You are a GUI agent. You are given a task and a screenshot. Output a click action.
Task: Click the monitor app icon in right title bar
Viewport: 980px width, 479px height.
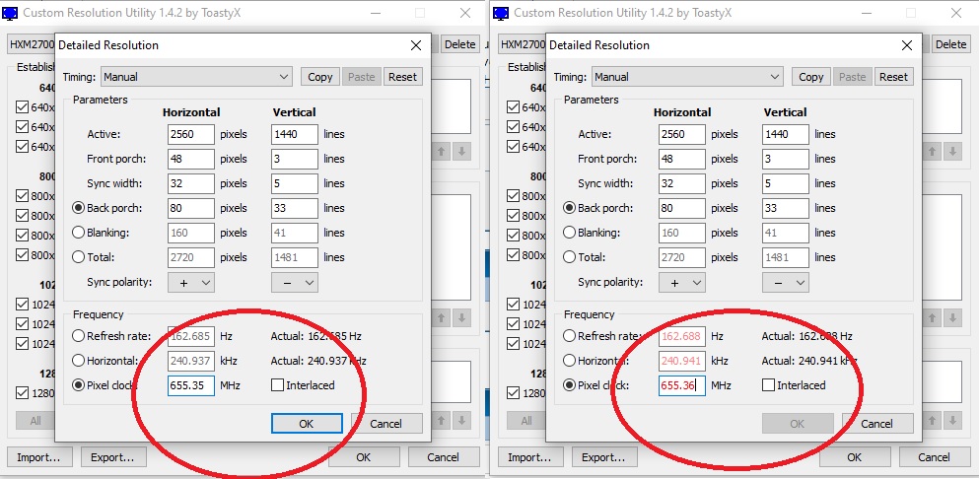click(501, 14)
